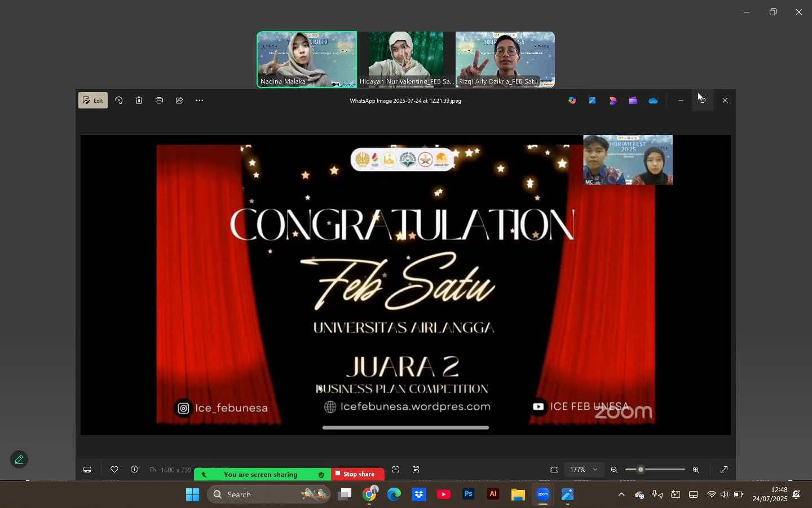Open the Windows Start button

click(192, 494)
